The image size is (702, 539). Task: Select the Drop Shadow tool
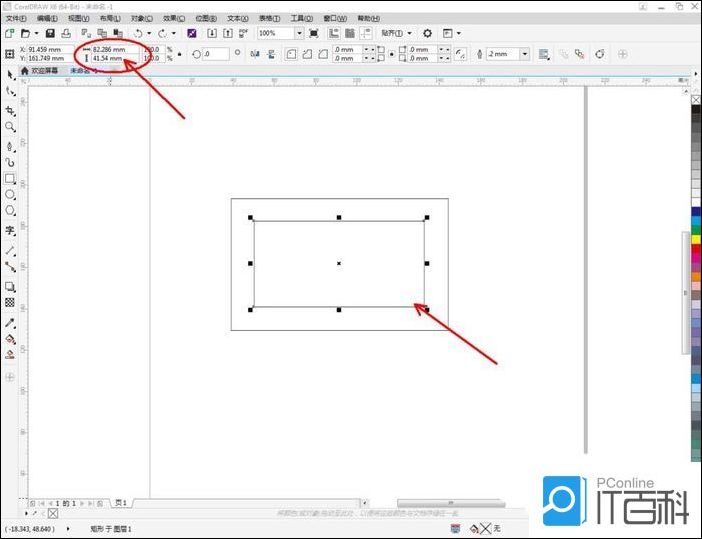pyautogui.click(x=10, y=287)
